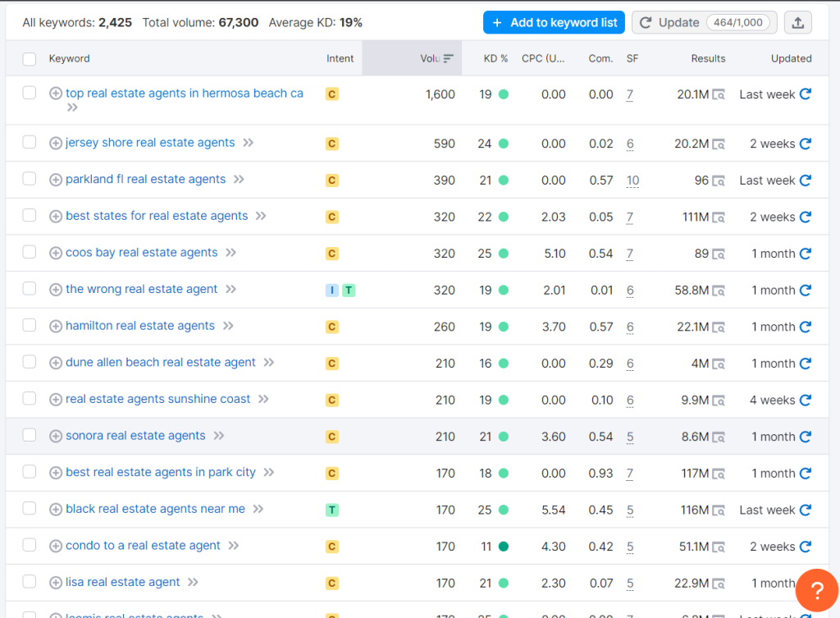Viewport: 840px width, 618px height.
Task: Click the 464/1,000 usage counter pill
Action: tap(740, 22)
